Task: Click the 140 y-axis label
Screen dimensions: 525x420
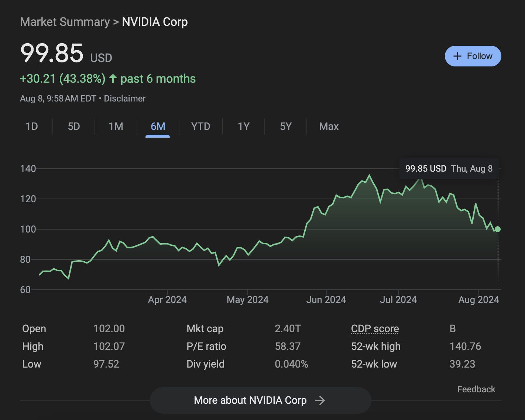Action: (x=28, y=169)
